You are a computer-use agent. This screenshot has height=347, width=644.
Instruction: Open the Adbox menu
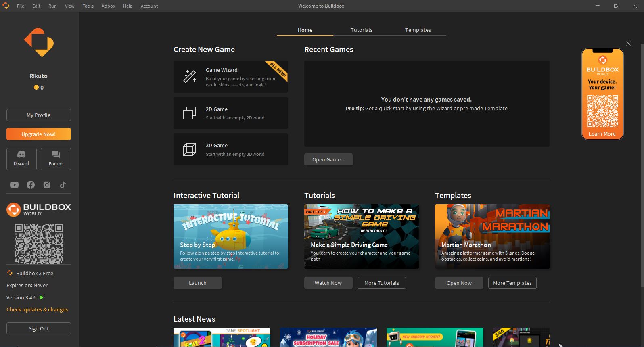pos(108,6)
